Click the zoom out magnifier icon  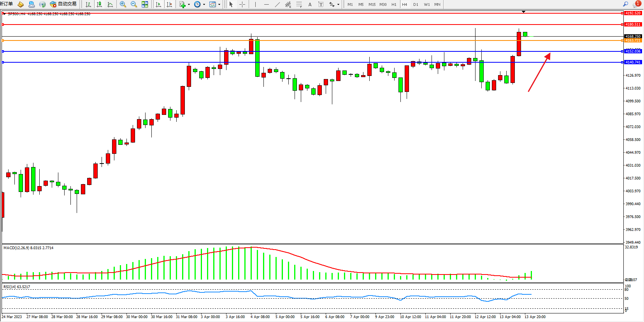click(134, 4)
